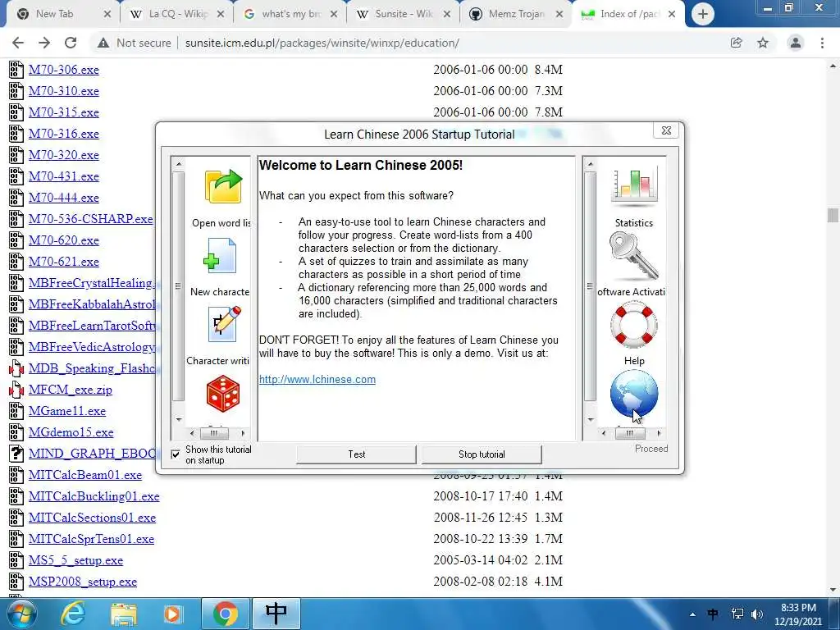The height and width of the screenshot is (630, 840).
Task: Click right panel scroll up arrow
Action: (x=591, y=163)
